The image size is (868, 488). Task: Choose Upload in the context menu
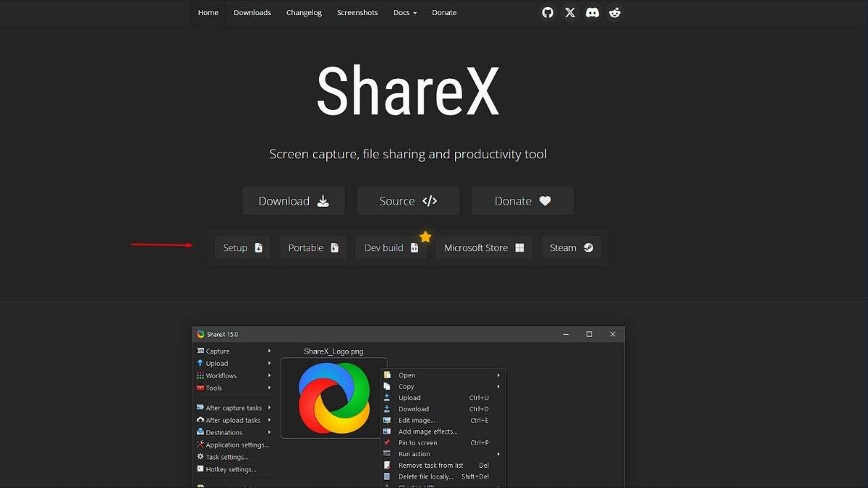(443, 398)
